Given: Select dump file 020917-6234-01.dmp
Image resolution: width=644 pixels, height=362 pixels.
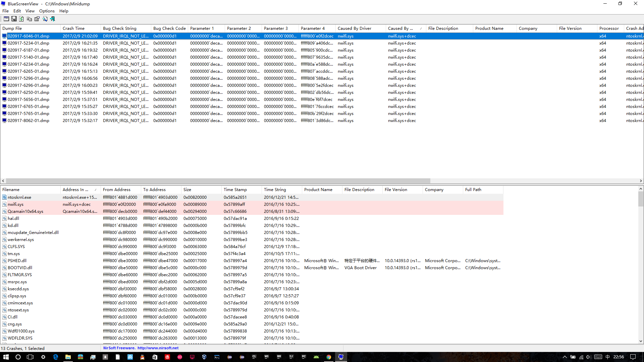Looking at the screenshot, I should click(x=29, y=64).
